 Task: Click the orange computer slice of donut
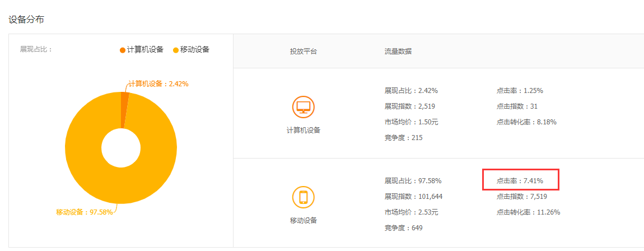[125, 110]
